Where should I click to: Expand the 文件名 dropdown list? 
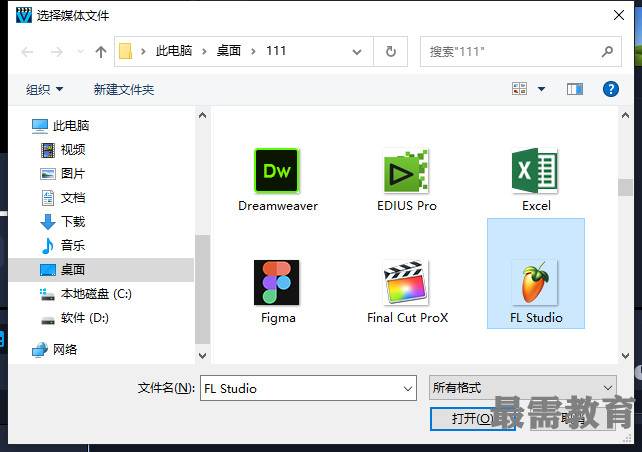[x=408, y=389]
